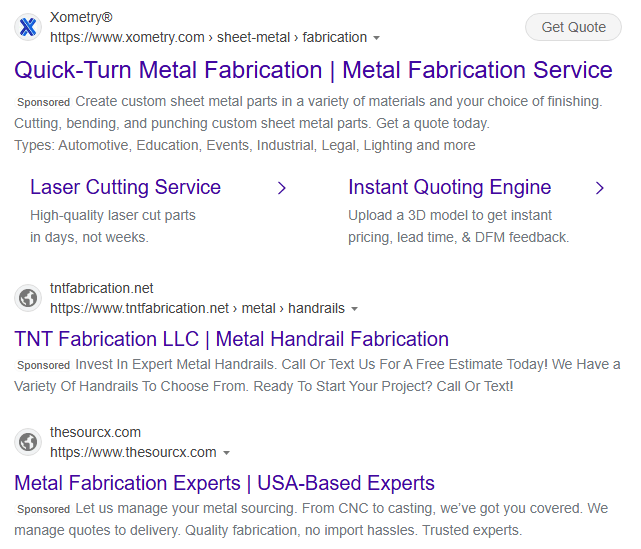Click chevron arrow beside Instant Quoting Engine

pyautogui.click(x=599, y=188)
